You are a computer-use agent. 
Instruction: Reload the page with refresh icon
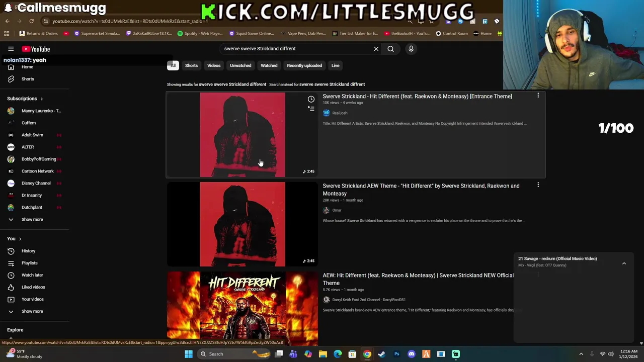(x=31, y=21)
